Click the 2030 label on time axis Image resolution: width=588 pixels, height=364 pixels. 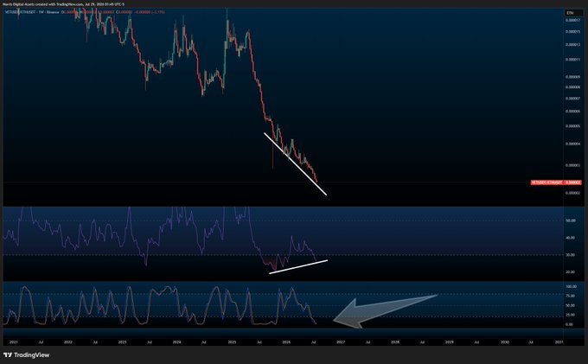pyautogui.click(x=505, y=342)
